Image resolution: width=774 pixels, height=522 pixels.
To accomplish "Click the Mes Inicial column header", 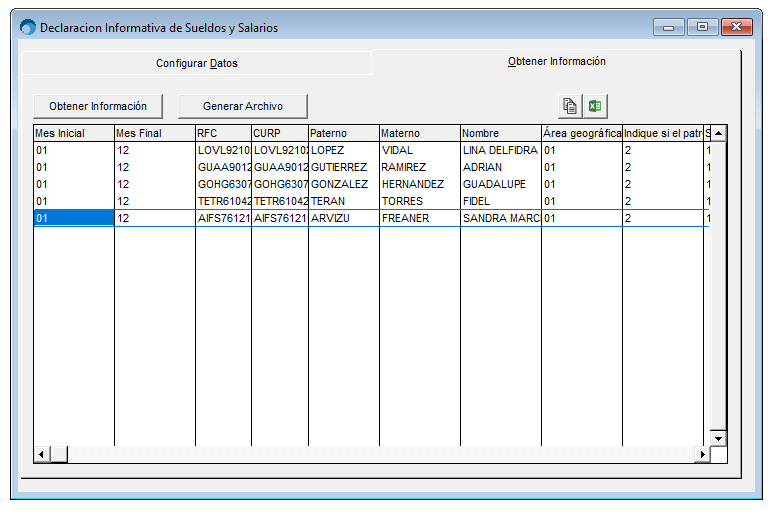I will (x=73, y=133).
